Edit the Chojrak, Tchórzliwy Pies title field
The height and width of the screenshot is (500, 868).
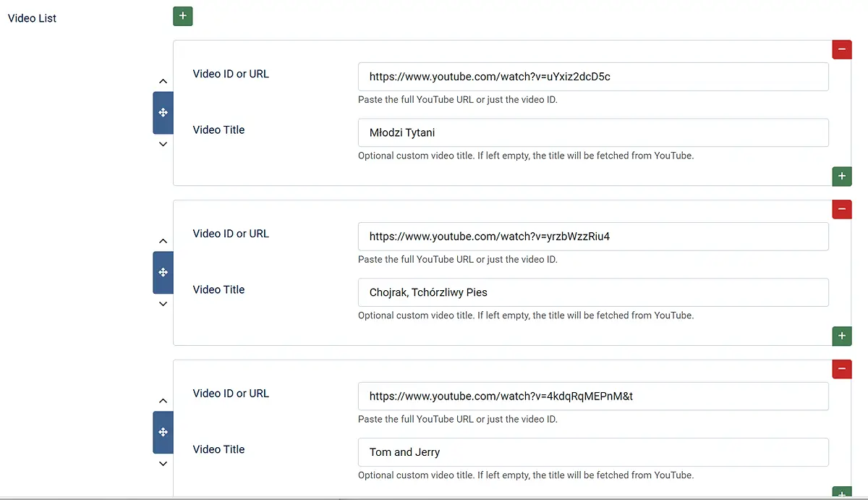592,293
